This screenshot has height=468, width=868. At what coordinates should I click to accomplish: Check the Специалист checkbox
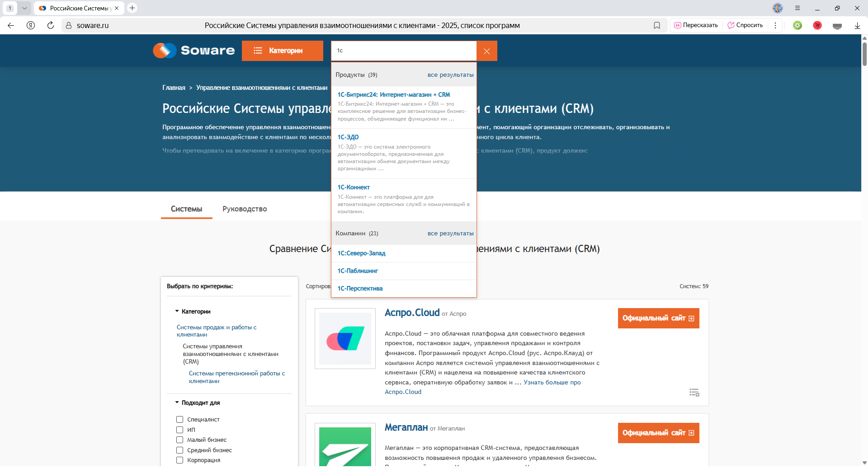pyautogui.click(x=180, y=420)
